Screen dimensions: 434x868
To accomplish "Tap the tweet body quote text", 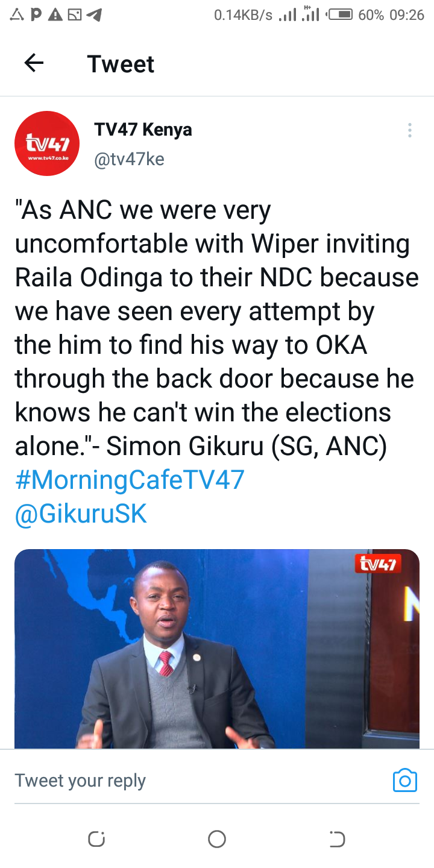I will point(216,329).
